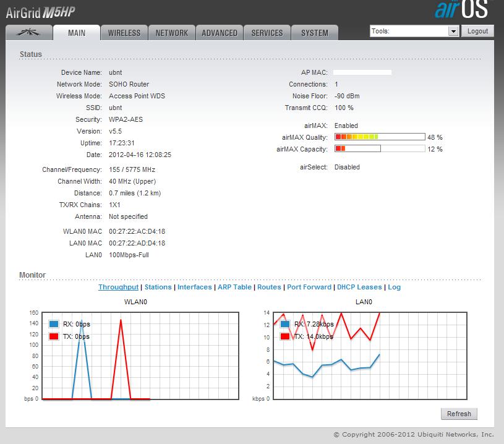The width and height of the screenshot is (504, 444).
Task: Open the ARP Table link
Action: (x=234, y=287)
